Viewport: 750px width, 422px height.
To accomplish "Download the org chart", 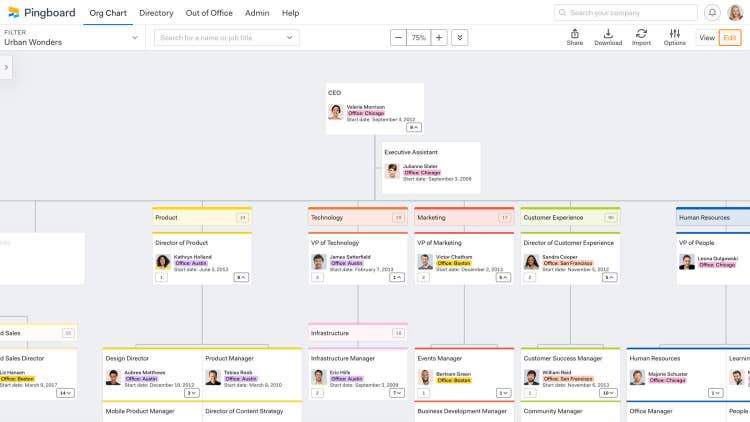I will (x=608, y=37).
